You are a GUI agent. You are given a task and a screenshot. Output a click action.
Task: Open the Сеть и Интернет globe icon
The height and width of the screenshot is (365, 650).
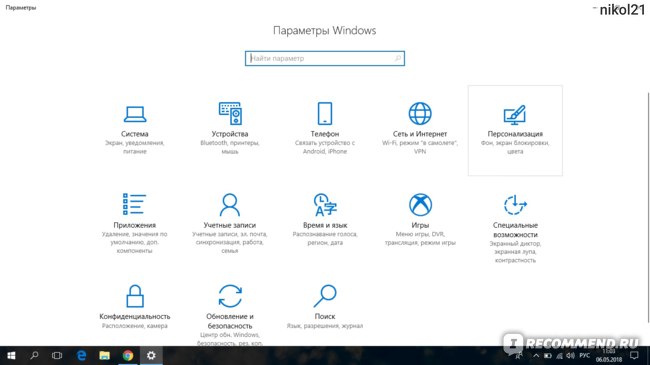pyautogui.click(x=420, y=113)
